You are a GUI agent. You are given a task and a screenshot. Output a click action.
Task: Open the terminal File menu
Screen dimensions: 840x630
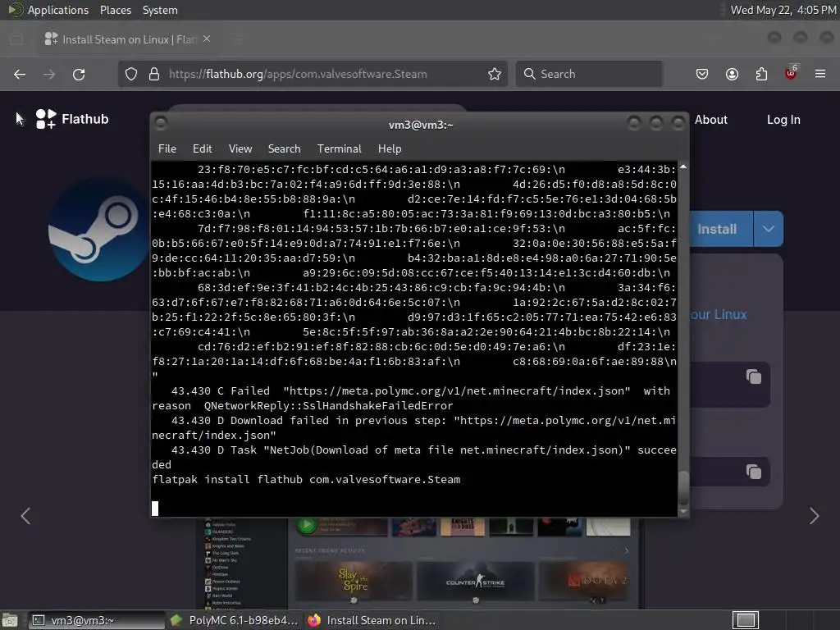coord(167,148)
